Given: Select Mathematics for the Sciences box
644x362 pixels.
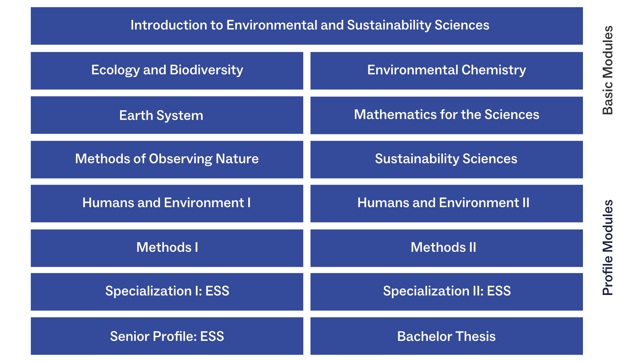Looking at the screenshot, I should tap(446, 115).
